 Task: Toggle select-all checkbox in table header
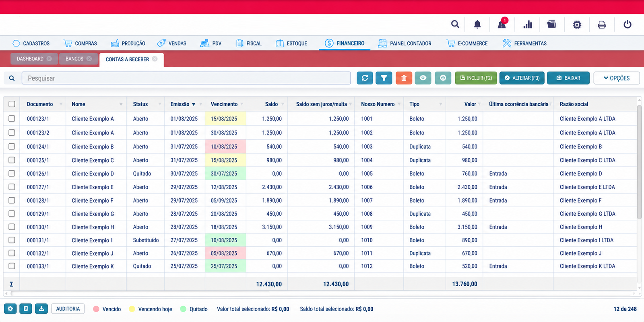click(12, 104)
